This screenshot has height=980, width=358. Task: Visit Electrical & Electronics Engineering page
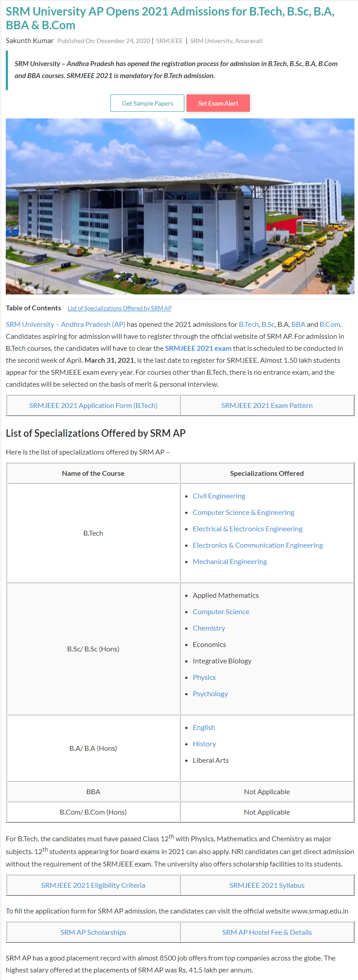point(247,529)
